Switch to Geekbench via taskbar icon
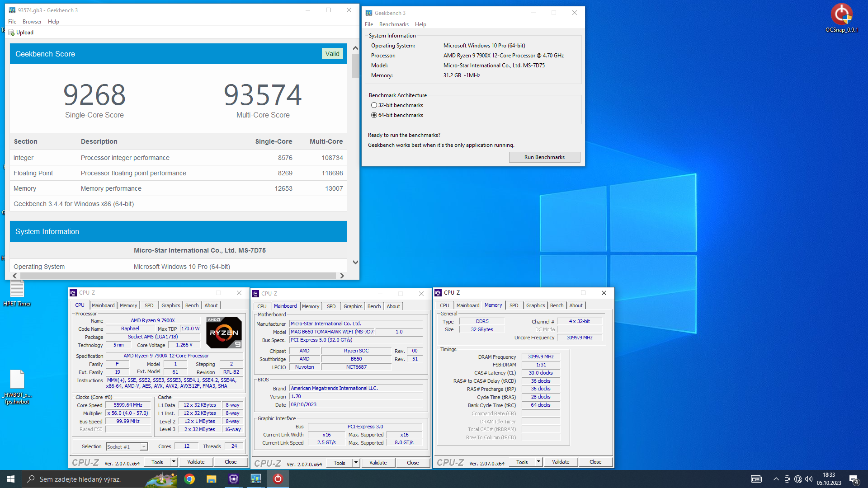 tap(256, 479)
